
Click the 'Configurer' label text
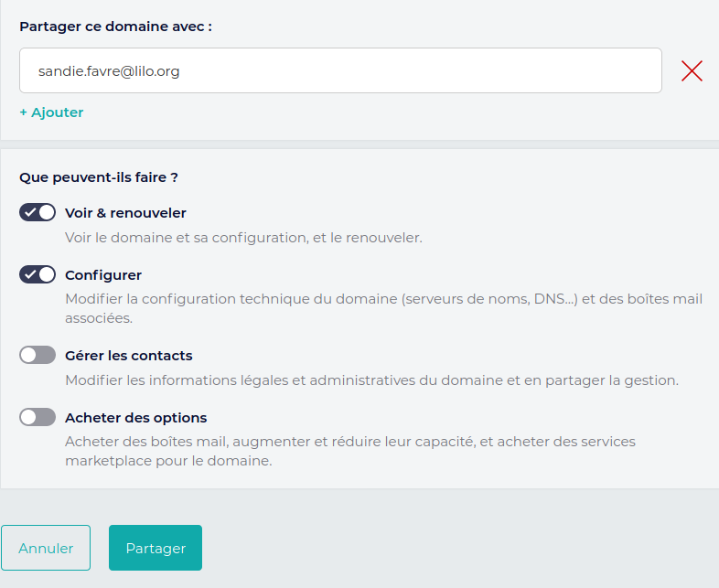[103, 274]
